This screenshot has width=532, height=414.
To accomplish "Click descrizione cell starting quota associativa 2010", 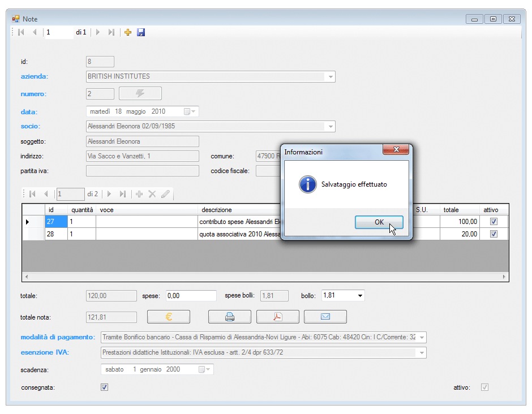I will coord(239,234).
